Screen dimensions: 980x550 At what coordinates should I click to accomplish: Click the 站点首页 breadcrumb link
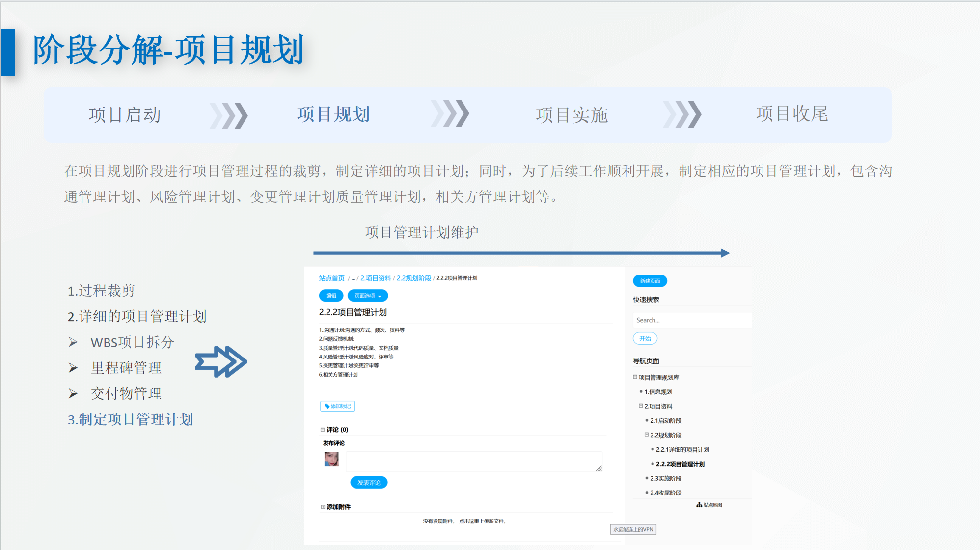tap(331, 278)
